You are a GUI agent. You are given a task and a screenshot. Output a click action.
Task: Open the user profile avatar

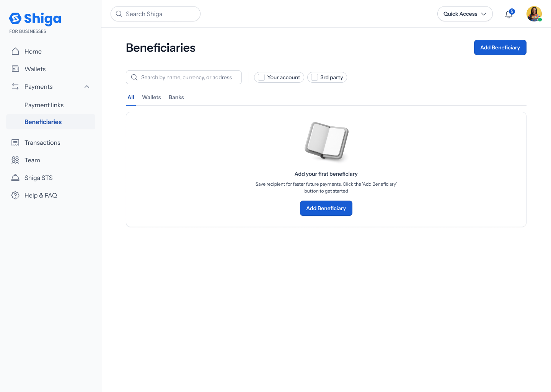534,14
